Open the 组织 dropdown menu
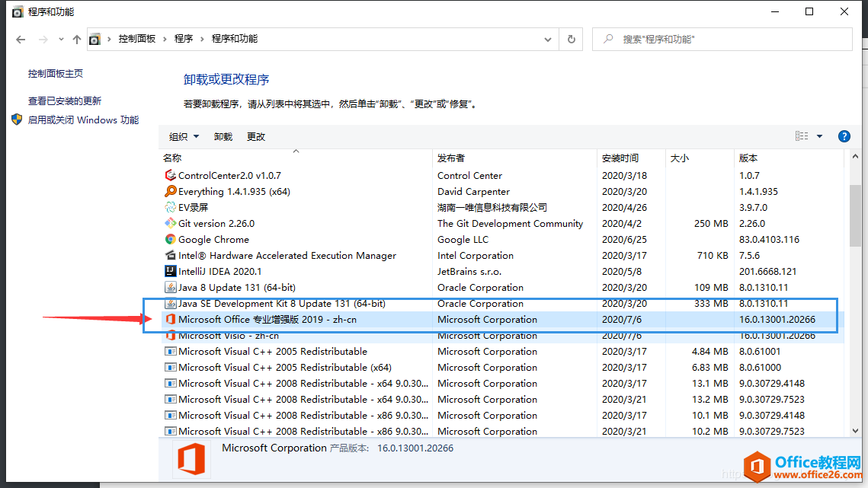Viewport: 868px width, 488px height. [184, 137]
